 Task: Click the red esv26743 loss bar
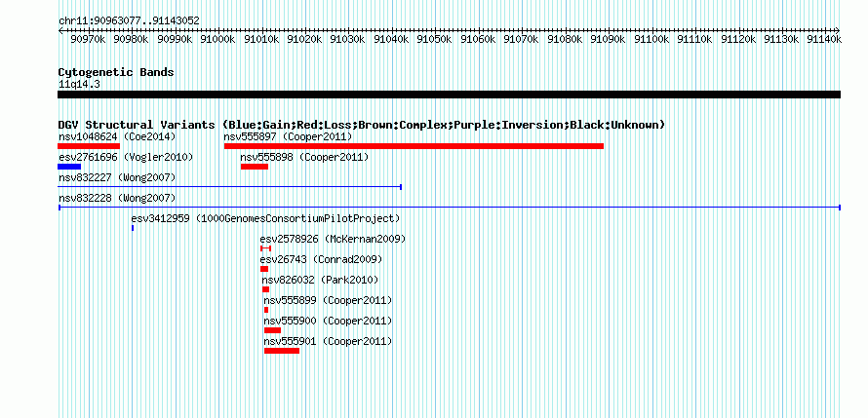pyautogui.click(x=264, y=269)
